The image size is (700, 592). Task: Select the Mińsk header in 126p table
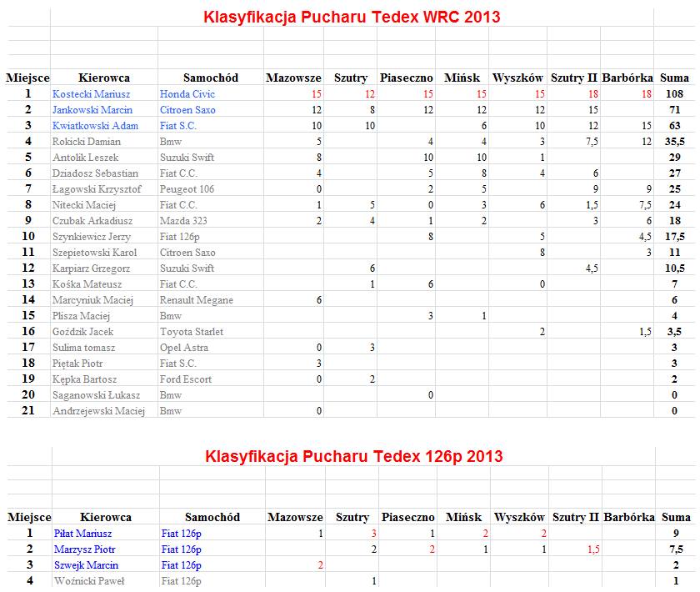pos(463,518)
